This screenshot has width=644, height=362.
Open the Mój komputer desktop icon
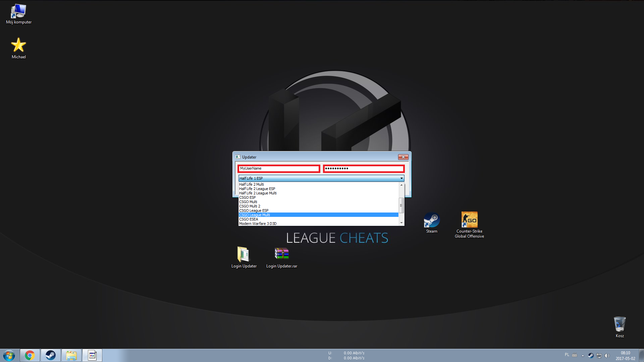19,14
